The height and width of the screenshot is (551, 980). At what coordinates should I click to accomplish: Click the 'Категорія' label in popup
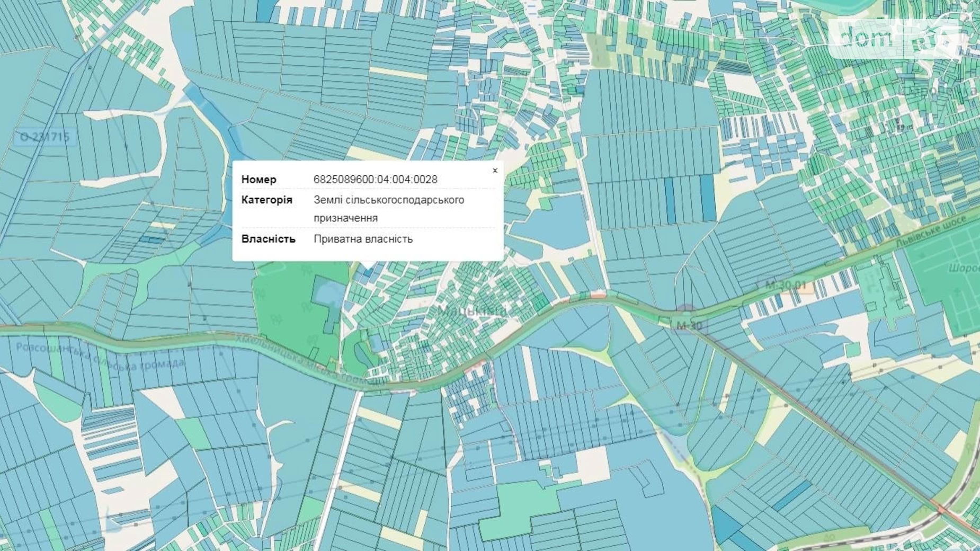coord(266,200)
